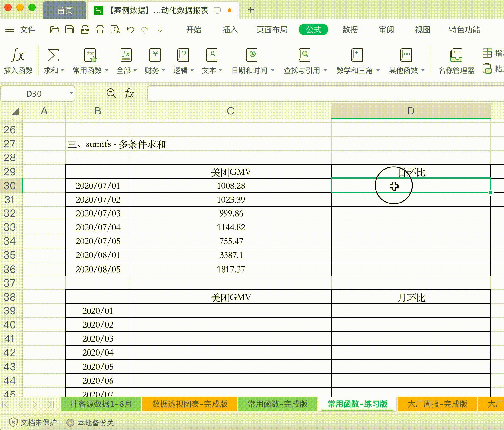This screenshot has height=430, width=504.
Task: Open sheet tab 数据透视图表-完成版
Action: point(190,404)
